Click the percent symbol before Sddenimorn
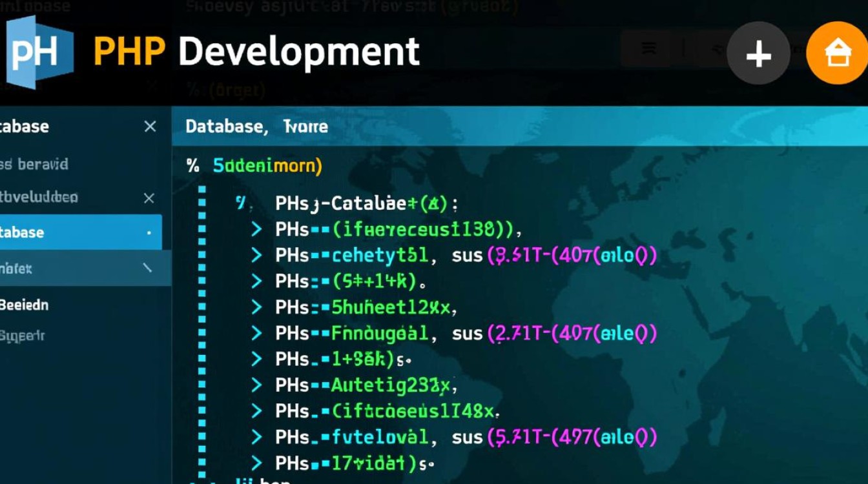 192,166
